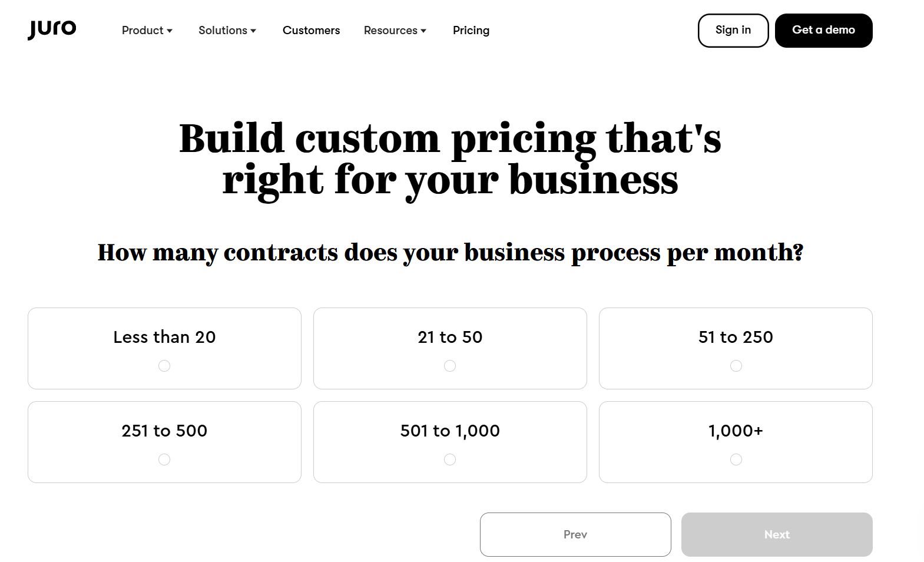Expand the Product dropdown in the navigation
The height and width of the screenshot is (562, 924).
click(x=146, y=30)
